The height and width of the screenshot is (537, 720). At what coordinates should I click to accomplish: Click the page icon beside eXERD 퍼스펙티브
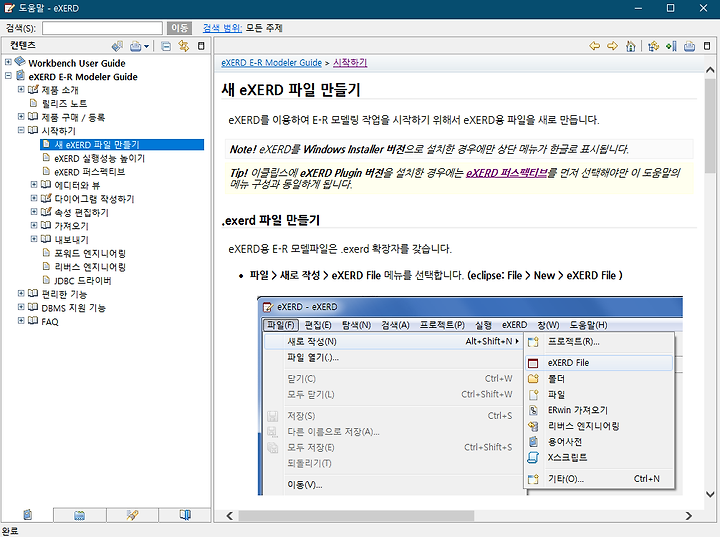(x=46, y=171)
